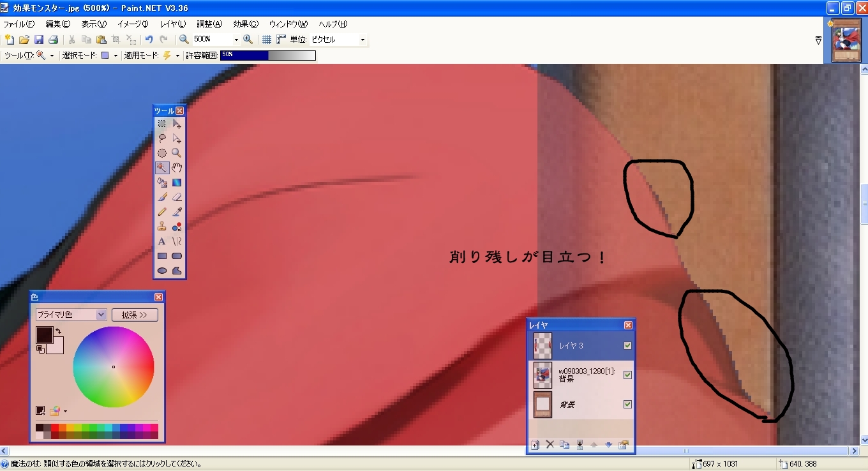The width and height of the screenshot is (868, 471).
Task: Click the New file toolbar icon
Action: tap(10, 40)
